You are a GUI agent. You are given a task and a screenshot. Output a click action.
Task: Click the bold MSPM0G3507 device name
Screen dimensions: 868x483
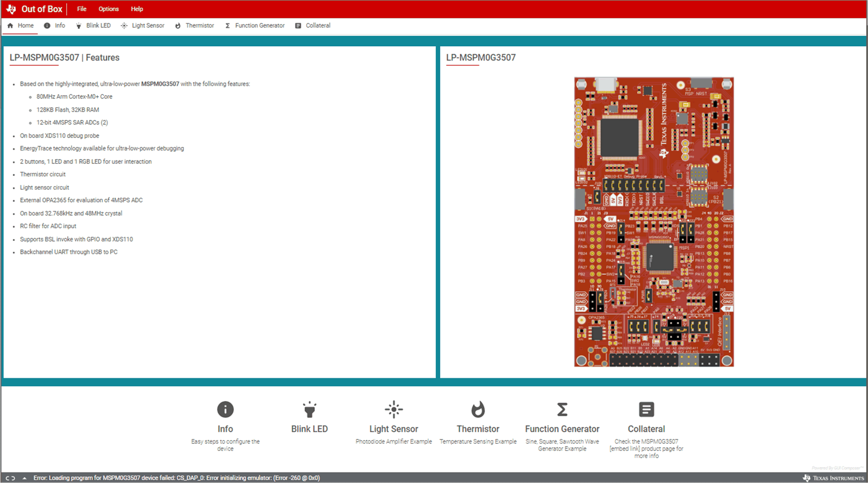[x=160, y=84]
